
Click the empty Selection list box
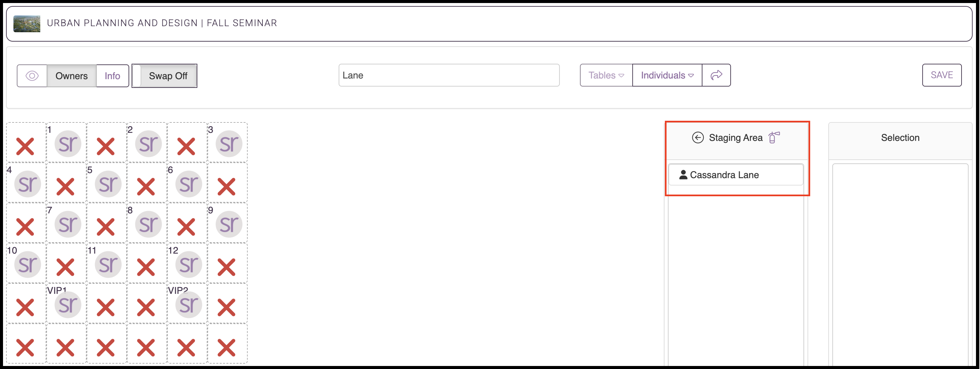900,265
